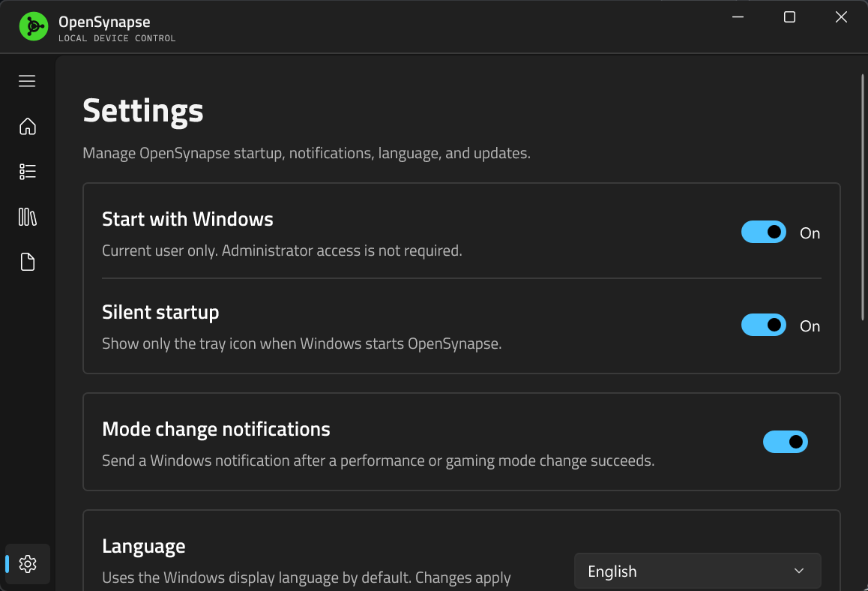Open the document page sidebar icon
The height and width of the screenshot is (591, 868).
coord(27,262)
